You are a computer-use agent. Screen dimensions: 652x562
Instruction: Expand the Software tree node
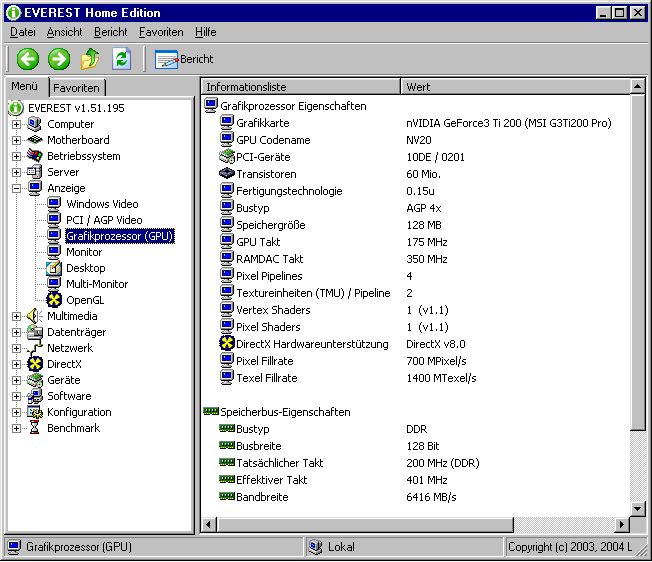click(16, 396)
